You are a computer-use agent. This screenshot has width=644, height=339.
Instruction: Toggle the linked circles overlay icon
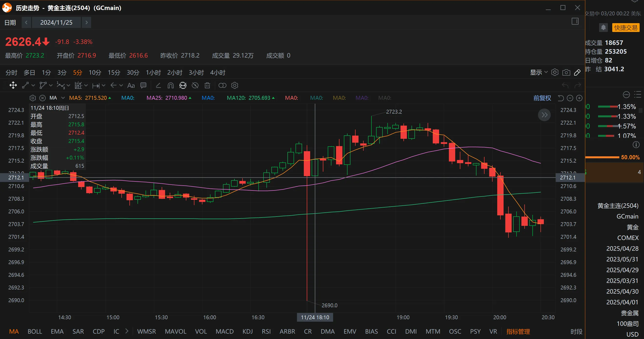tap(222, 86)
